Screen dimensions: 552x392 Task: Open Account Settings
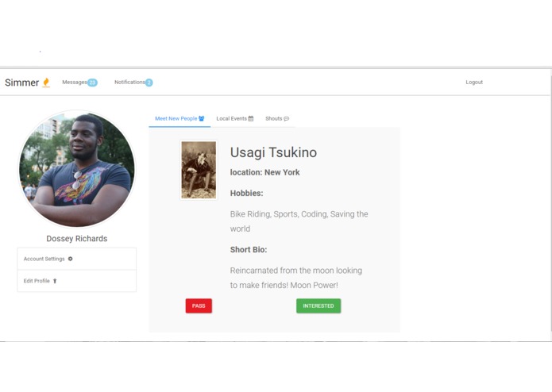77,259
